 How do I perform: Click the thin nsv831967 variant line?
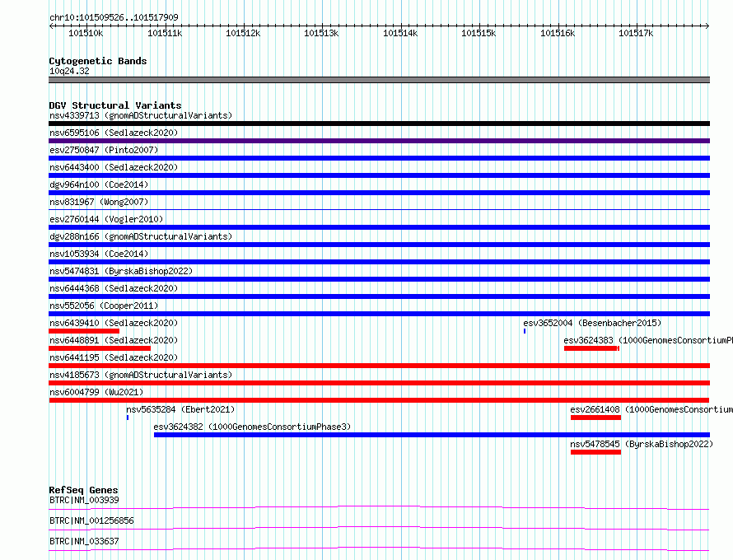tap(379, 209)
